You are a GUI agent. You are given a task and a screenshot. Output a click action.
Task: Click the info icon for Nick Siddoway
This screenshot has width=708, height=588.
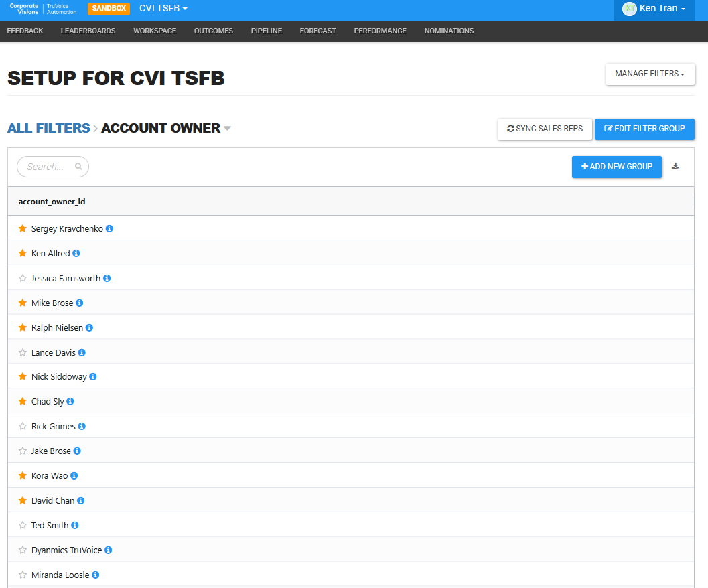(93, 376)
